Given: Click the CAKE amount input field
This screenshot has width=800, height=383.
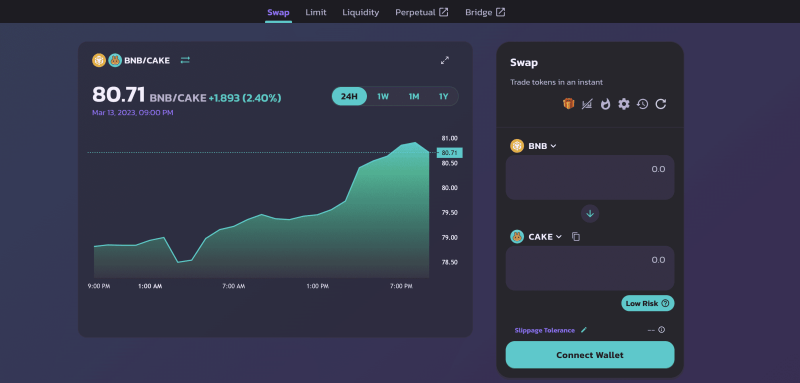Looking at the screenshot, I should pyautogui.click(x=590, y=268).
